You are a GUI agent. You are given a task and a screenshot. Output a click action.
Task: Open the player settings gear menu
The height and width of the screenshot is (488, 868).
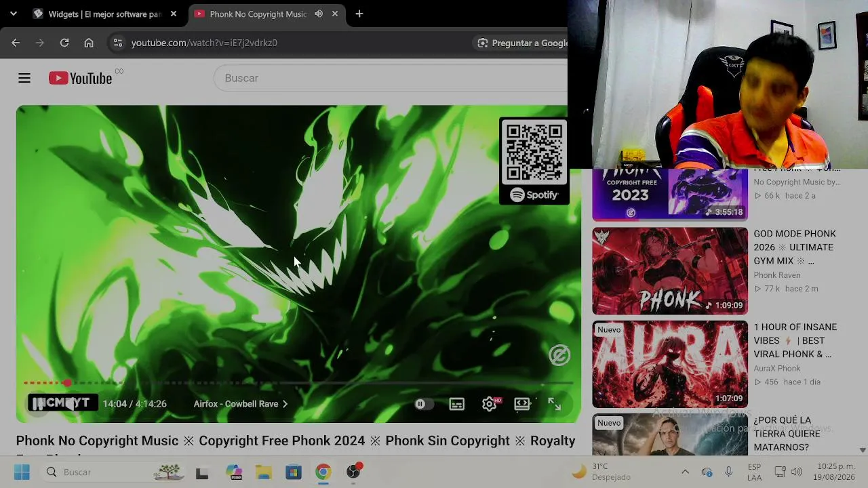coord(490,404)
